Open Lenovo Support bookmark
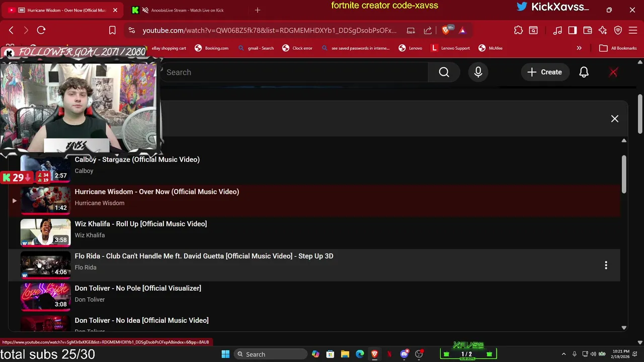Image resolution: width=644 pixels, height=362 pixels. tap(451, 48)
